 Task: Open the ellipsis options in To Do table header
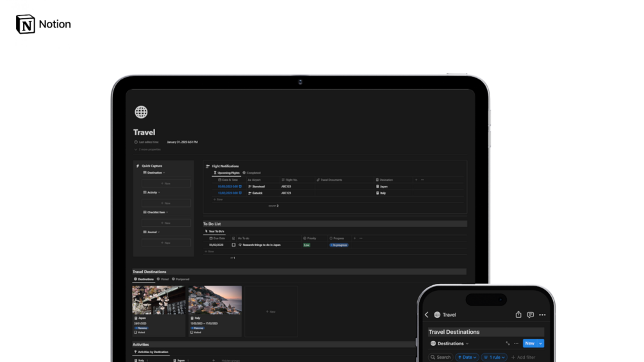(x=361, y=238)
